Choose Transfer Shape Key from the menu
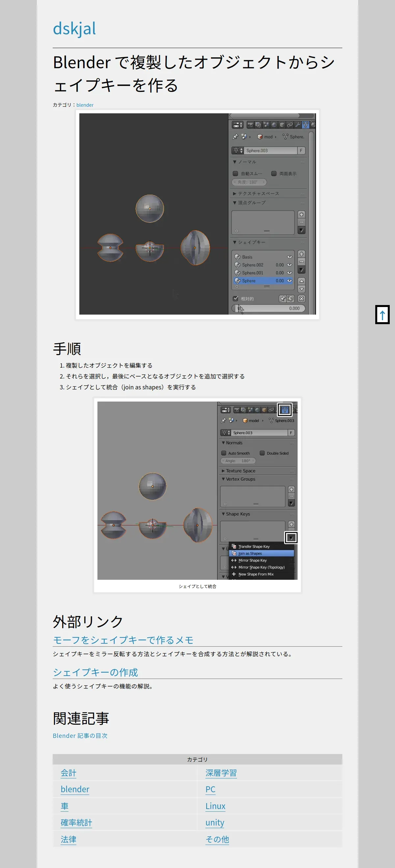395x868 pixels. 261,546
